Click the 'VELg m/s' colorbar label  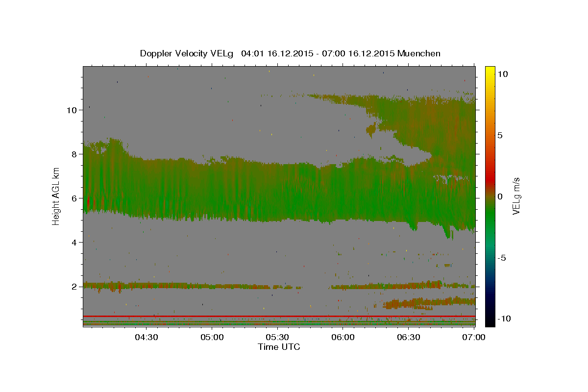pyautogui.click(x=516, y=196)
